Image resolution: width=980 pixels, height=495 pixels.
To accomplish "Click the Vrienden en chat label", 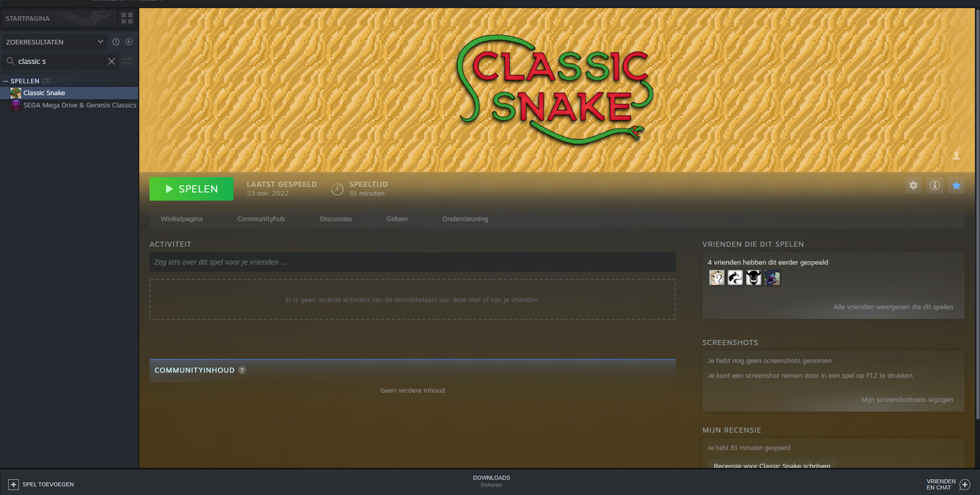I will click(941, 485).
